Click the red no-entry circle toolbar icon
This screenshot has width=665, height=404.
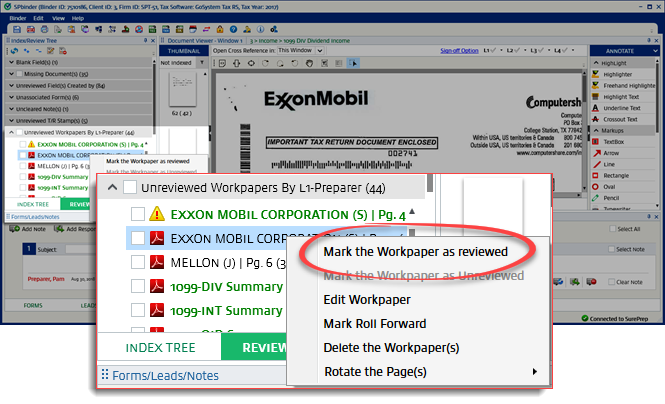[x=139, y=29]
